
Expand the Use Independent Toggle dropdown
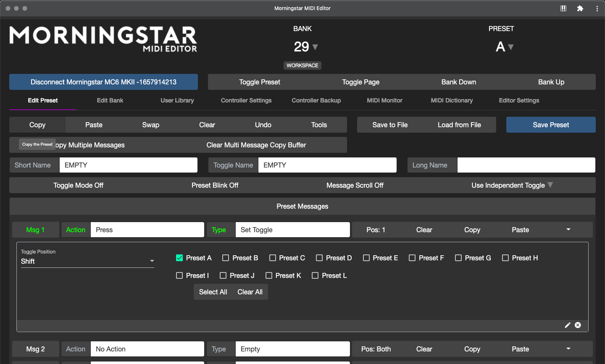512,185
